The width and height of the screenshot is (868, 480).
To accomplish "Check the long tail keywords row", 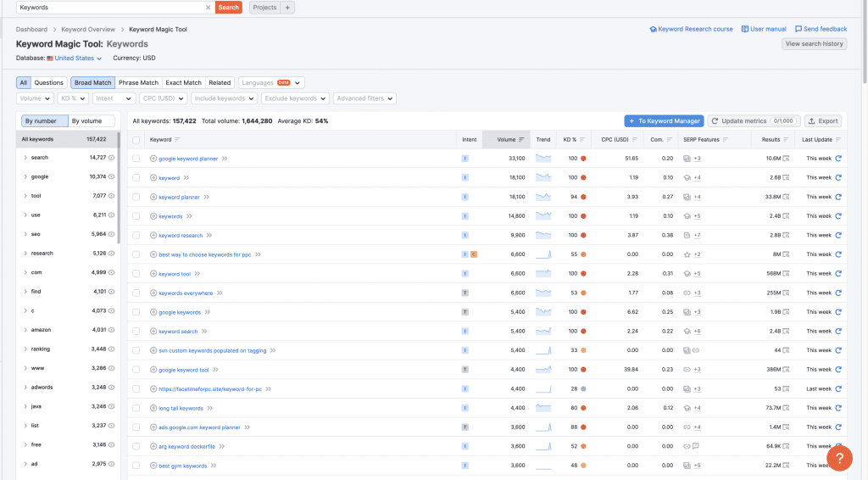I will coord(136,408).
